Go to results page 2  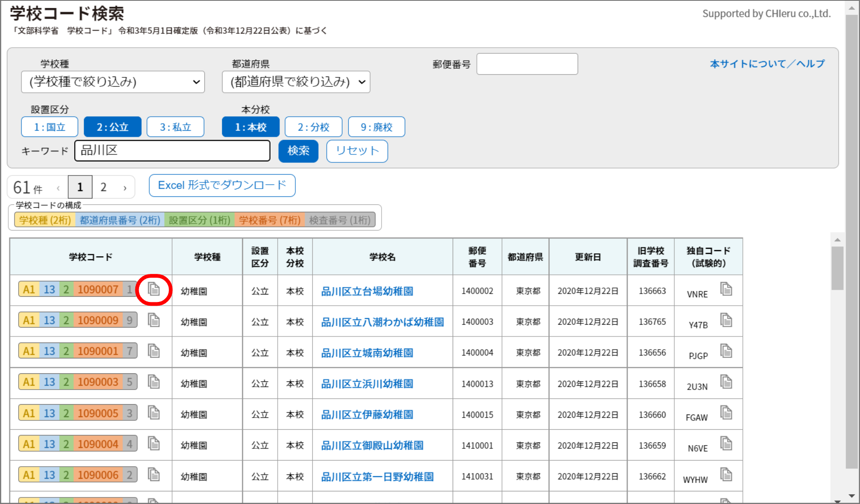click(104, 187)
